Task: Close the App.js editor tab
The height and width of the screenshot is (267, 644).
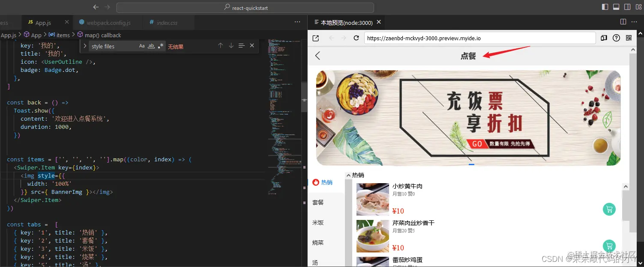Action: pos(67,22)
